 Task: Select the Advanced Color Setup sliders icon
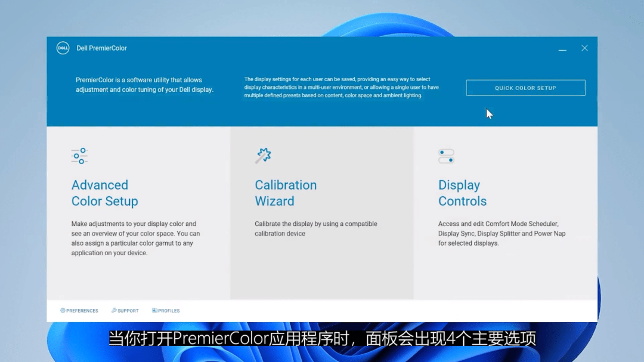point(79,155)
